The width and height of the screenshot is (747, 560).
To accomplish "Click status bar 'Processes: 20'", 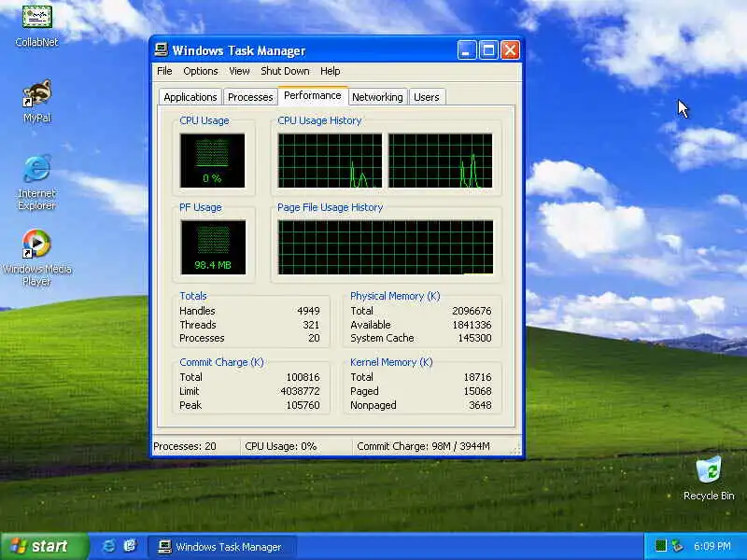I will point(185,447).
